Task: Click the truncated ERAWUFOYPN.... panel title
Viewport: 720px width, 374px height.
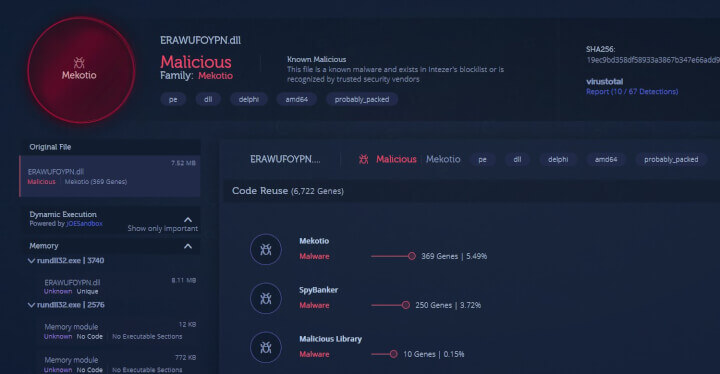Action: click(285, 159)
